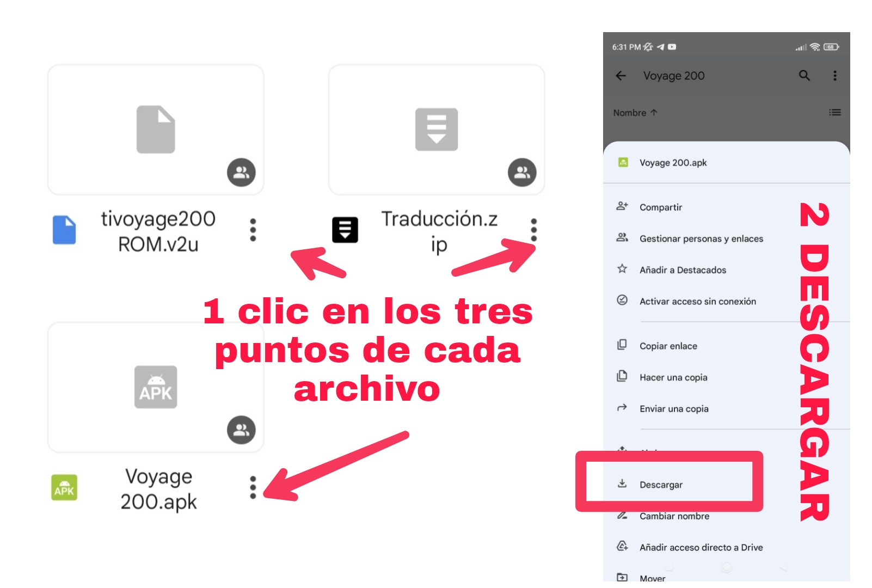Choose Compartir from the file menu
872x588 pixels.
(x=727, y=207)
